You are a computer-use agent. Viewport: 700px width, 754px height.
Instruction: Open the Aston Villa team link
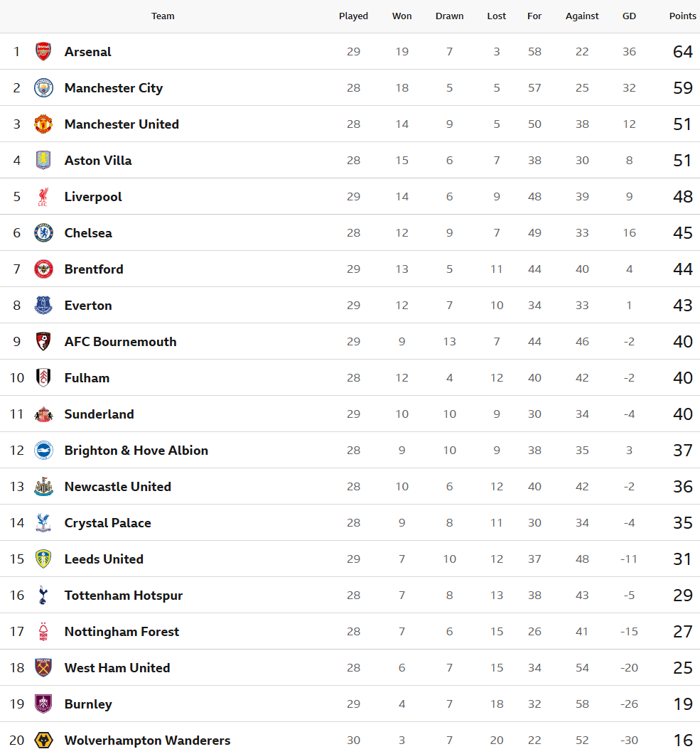pyautogui.click(x=98, y=161)
